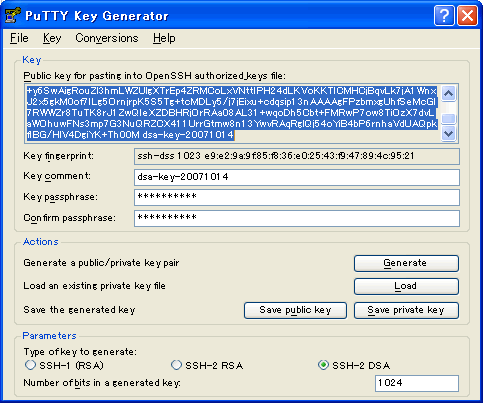
Task: Click the Load button
Action: [406, 287]
